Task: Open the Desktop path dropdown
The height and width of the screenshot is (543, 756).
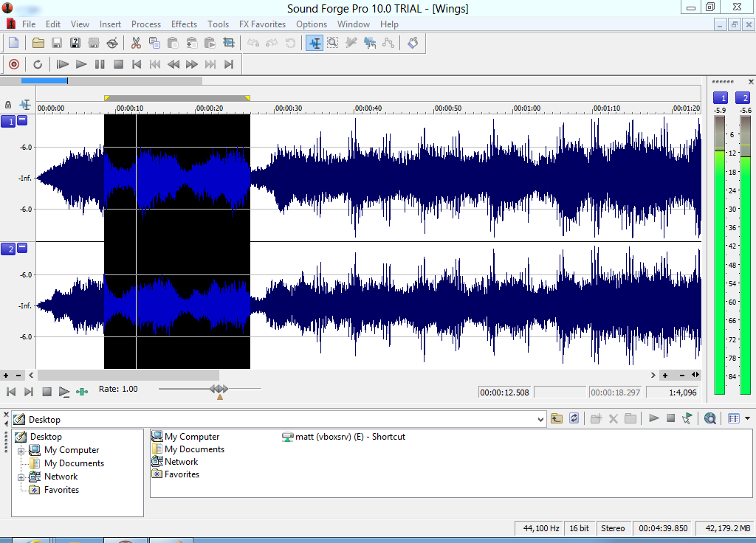Action: (542, 419)
